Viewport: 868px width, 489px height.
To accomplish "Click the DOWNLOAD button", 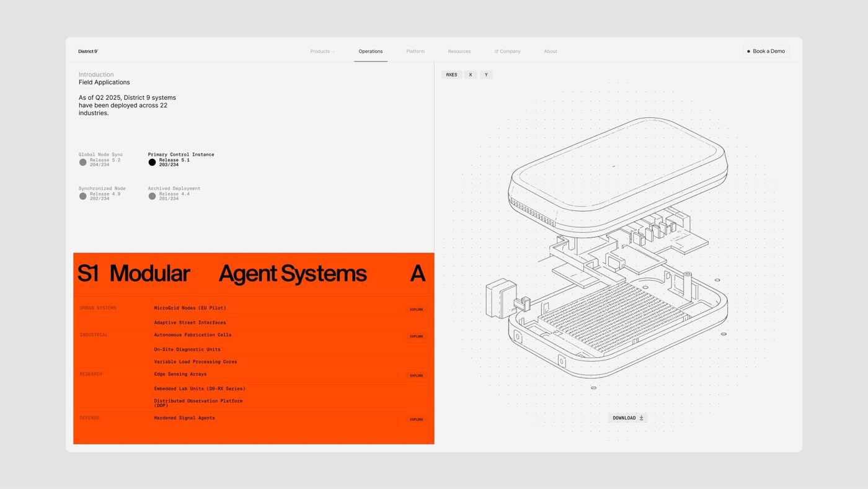I will click(627, 418).
